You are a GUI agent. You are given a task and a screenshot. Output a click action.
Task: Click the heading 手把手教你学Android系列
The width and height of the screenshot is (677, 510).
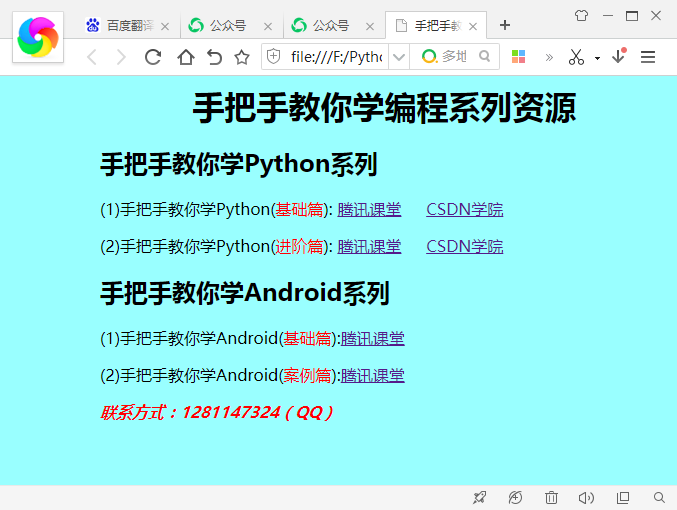click(245, 293)
